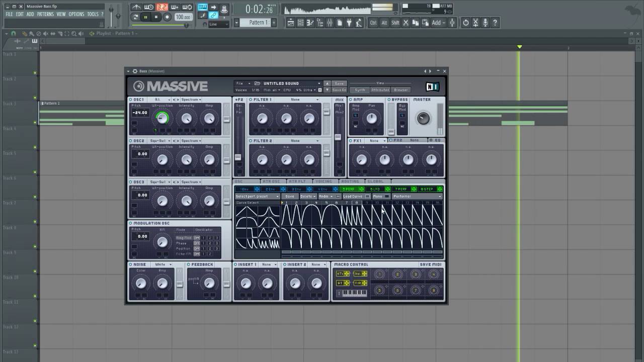This screenshot has width=644, height=362.
Task: Switch to the Browser view
Action: pos(401,90)
